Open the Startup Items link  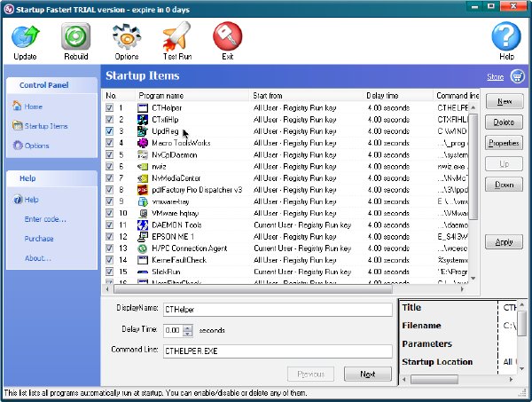tap(46, 126)
